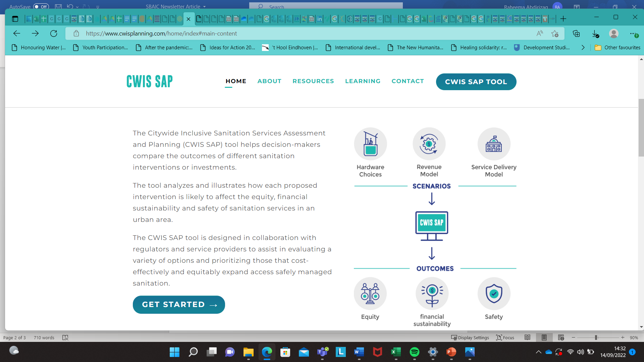Click the CWIS SAP monitor graphic
Viewport: 644px width, 362px height.
click(432, 226)
